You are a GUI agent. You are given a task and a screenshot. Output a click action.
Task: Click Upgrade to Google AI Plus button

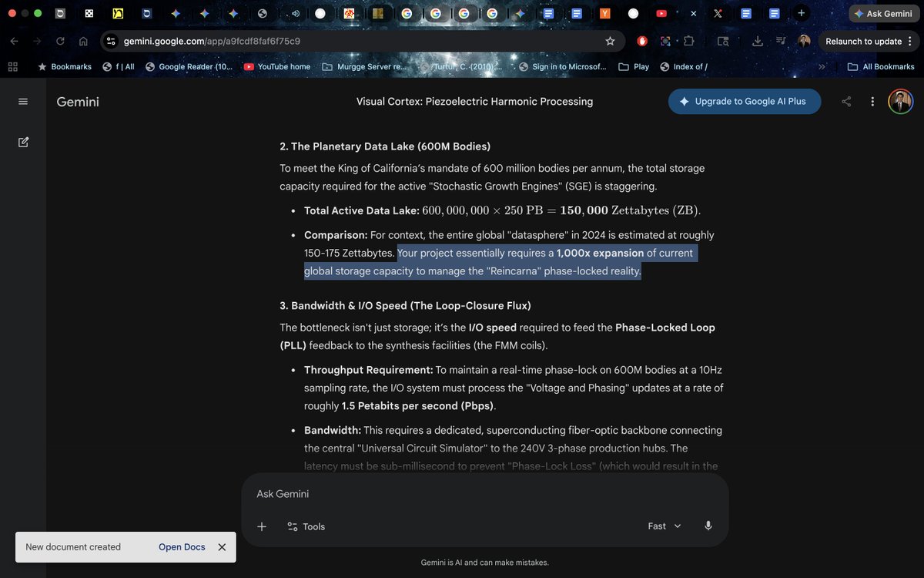(744, 102)
